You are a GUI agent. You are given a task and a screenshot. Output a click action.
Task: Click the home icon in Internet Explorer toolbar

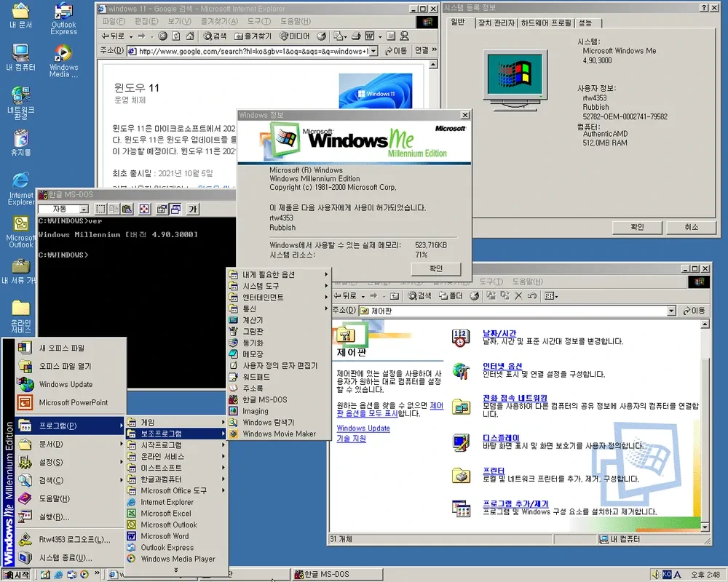click(x=190, y=36)
